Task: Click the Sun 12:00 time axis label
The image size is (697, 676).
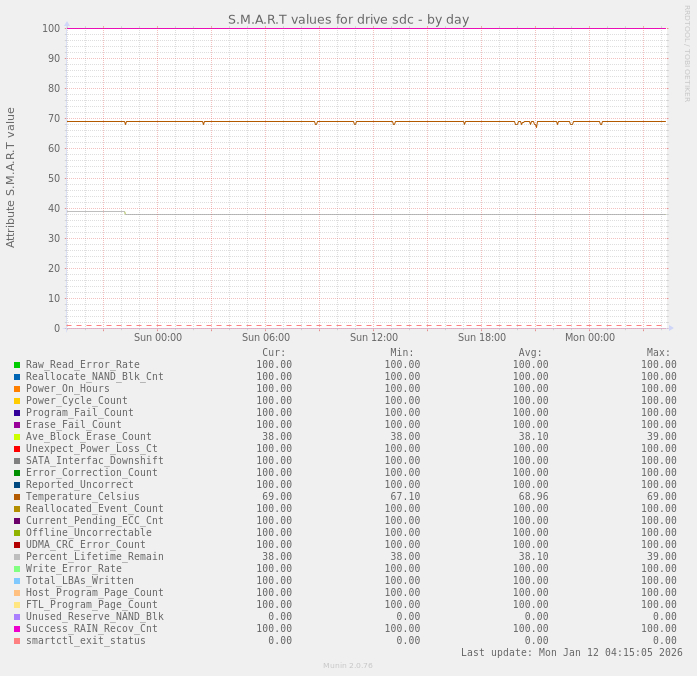Action: coord(374,338)
